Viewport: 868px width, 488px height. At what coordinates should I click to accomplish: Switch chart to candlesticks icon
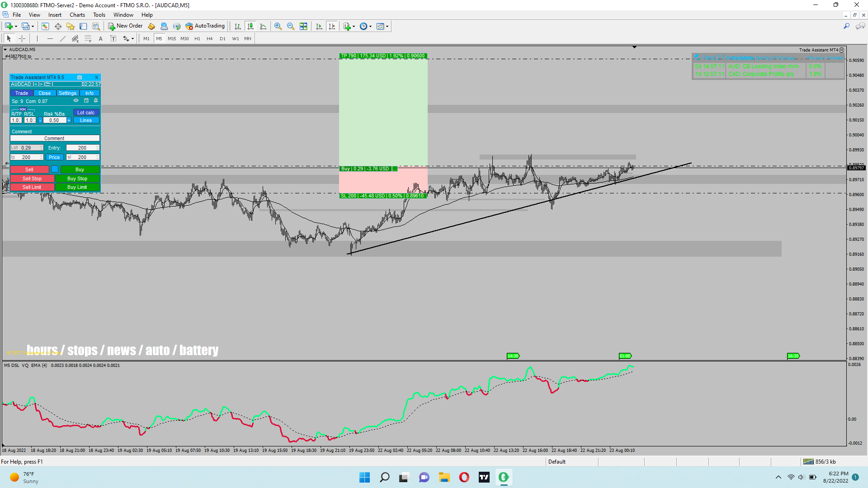pyautogui.click(x=250, y=26)
